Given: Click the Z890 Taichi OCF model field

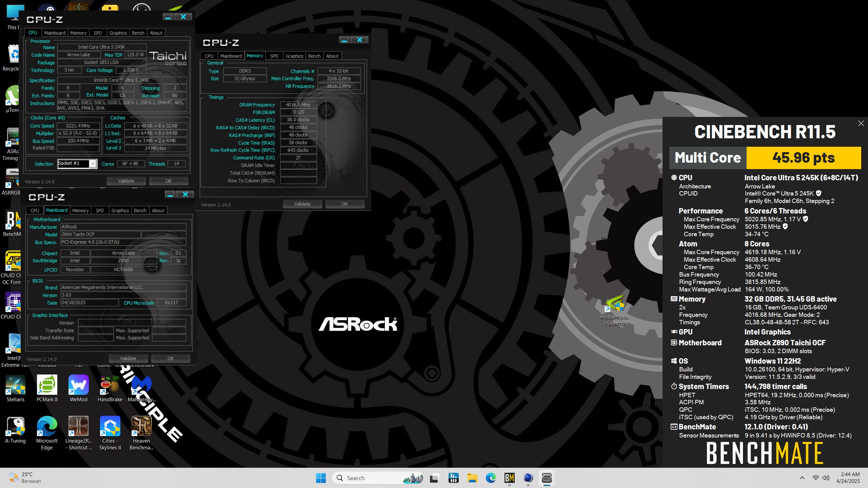Looking at the screenshot, I should pos(100,235).
